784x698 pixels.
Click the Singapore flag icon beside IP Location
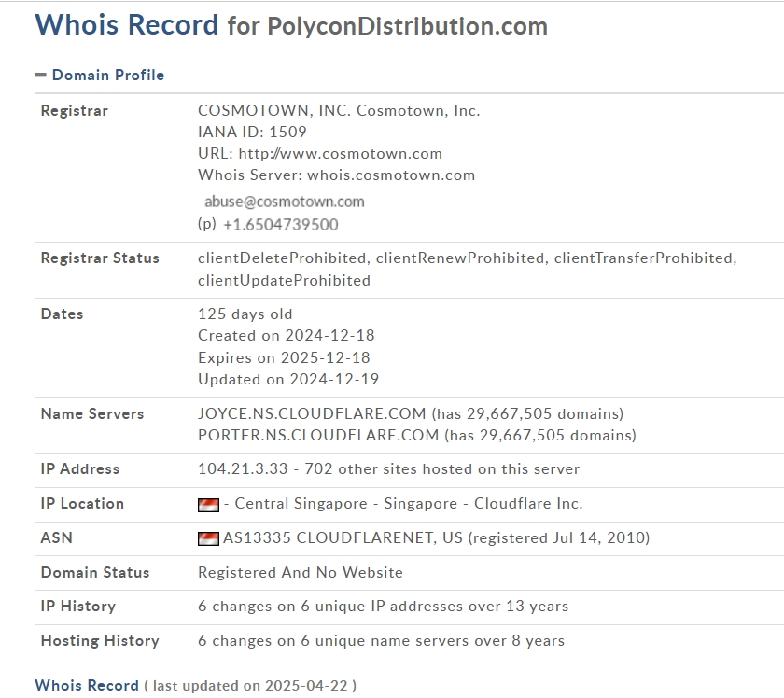coord(208,505)
